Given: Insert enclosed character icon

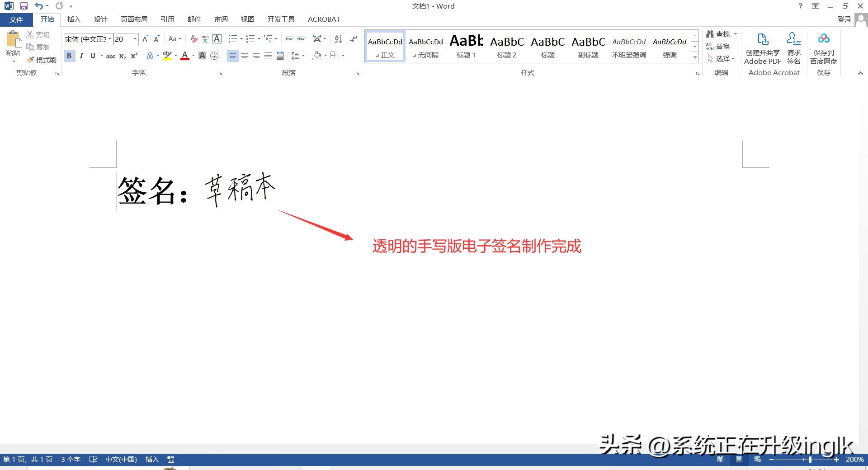Looking at the screenshot, I should 214,56.
